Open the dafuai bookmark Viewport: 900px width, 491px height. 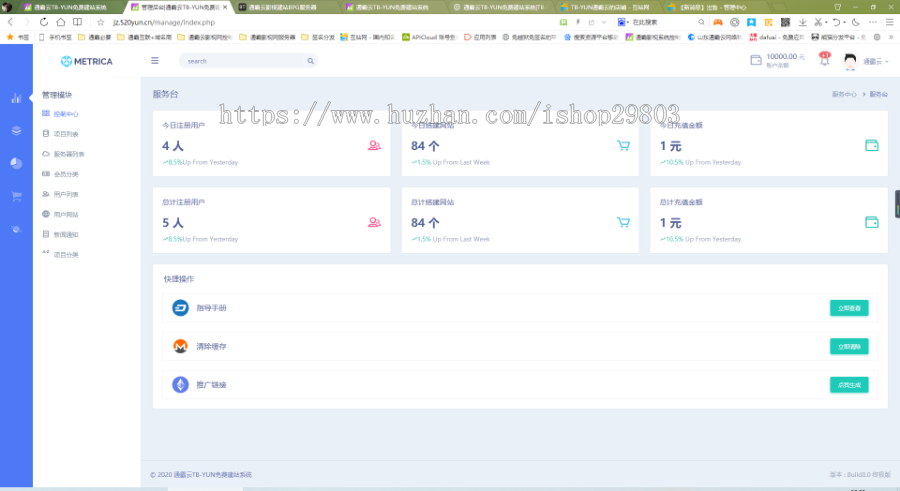click(778, 37)
